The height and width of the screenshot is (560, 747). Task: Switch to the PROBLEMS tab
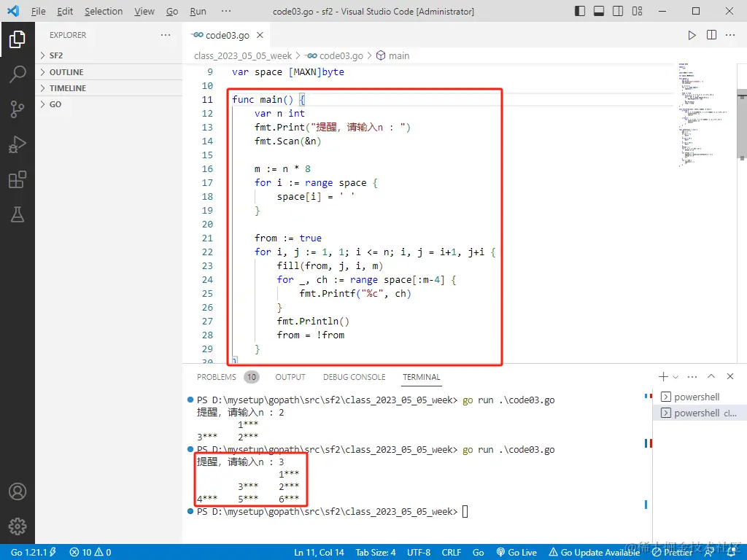pos(216,377)
